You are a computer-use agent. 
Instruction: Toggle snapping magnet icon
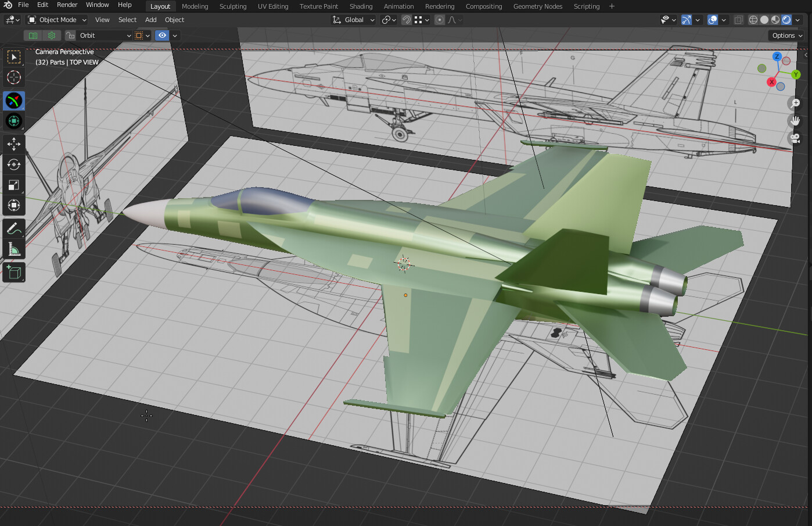[407, 20]
